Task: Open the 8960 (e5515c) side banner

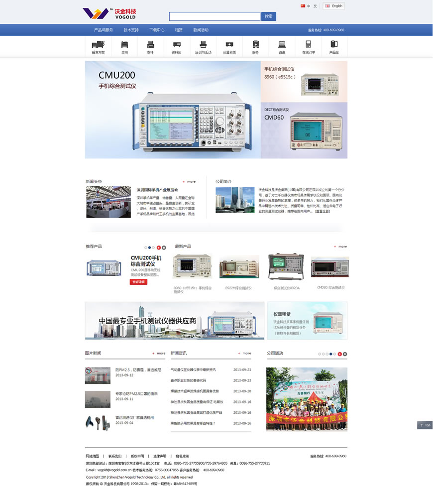Action: coord(304,82)
